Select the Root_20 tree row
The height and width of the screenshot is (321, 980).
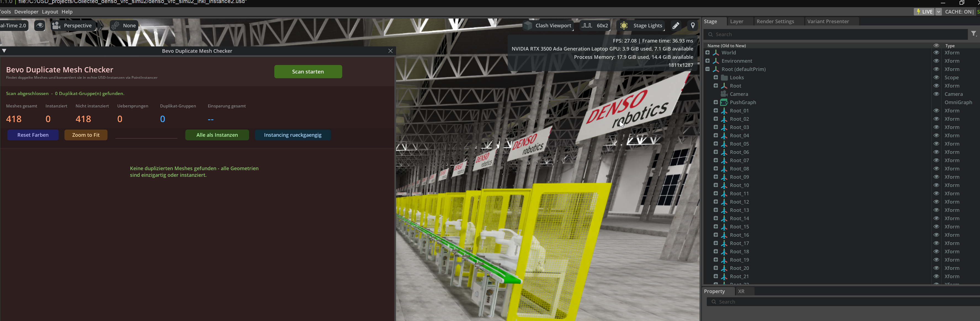(x=841, y=268)
